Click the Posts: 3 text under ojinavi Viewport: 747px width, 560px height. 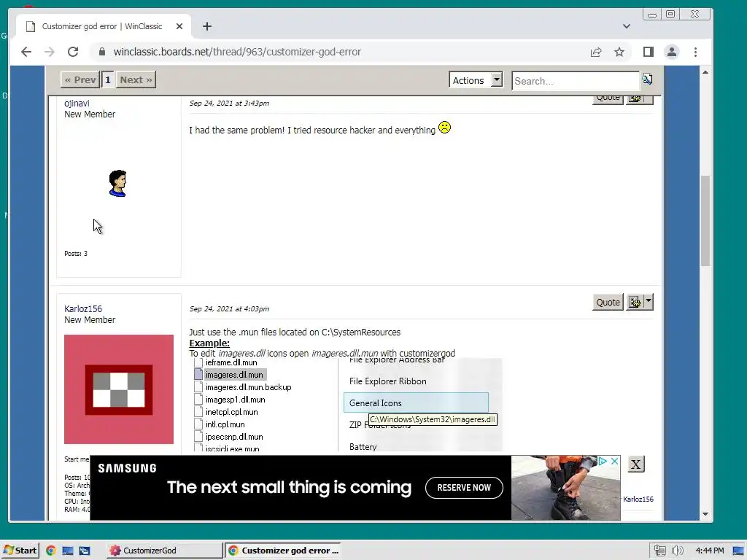[x=76, y=253]
